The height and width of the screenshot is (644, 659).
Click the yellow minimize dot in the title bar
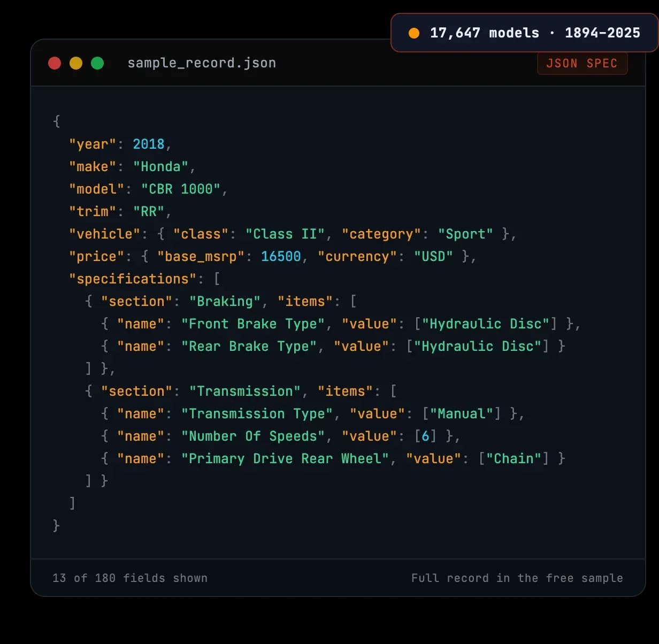point(76,63)
